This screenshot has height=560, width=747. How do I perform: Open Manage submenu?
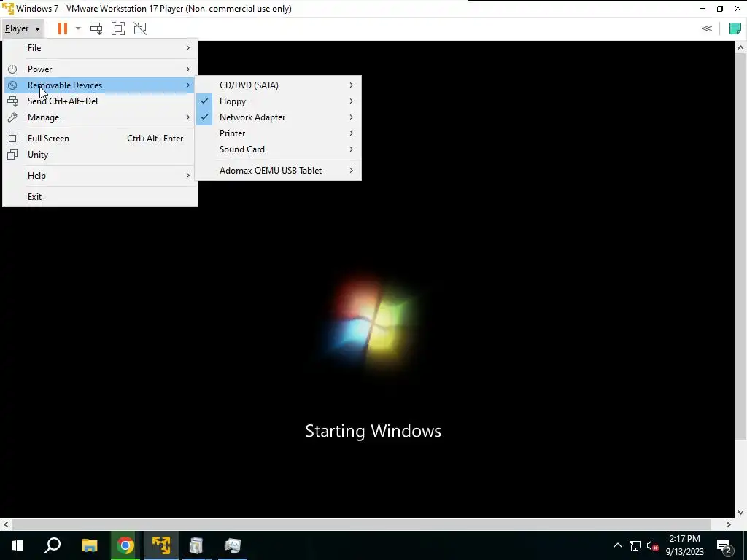click(100, 117)
